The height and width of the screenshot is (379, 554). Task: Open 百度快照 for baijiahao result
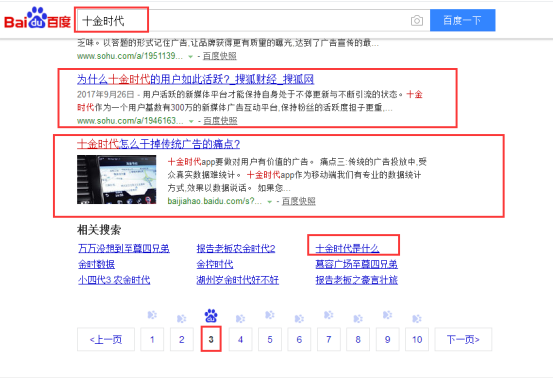(299, 201)
